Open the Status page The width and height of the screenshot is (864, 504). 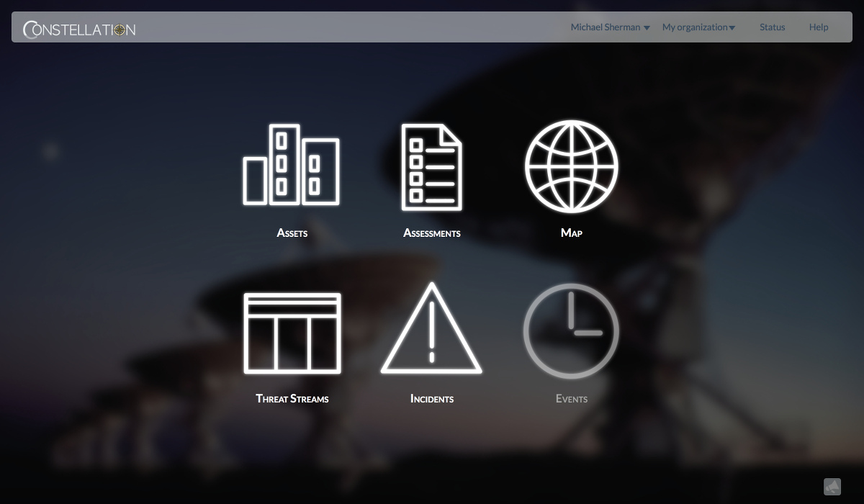click(772, 27)
